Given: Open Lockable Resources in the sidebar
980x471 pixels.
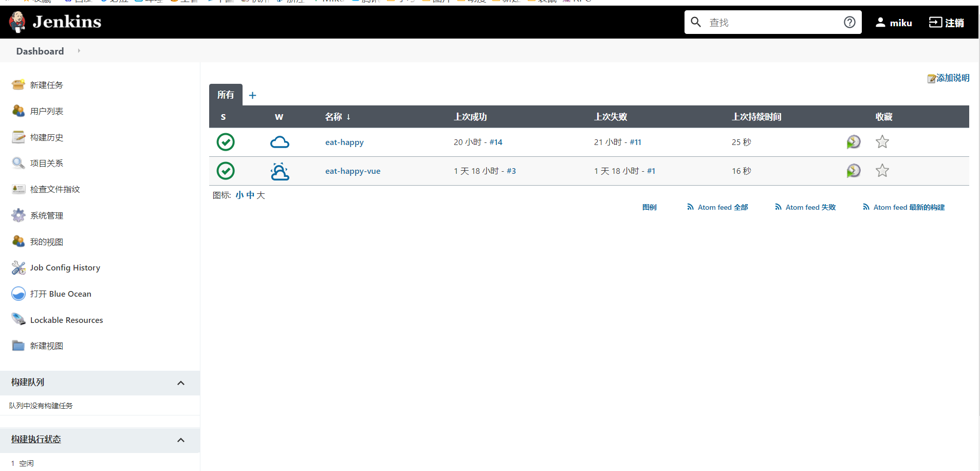Looking at the screenshot, I should click(66, 320).
